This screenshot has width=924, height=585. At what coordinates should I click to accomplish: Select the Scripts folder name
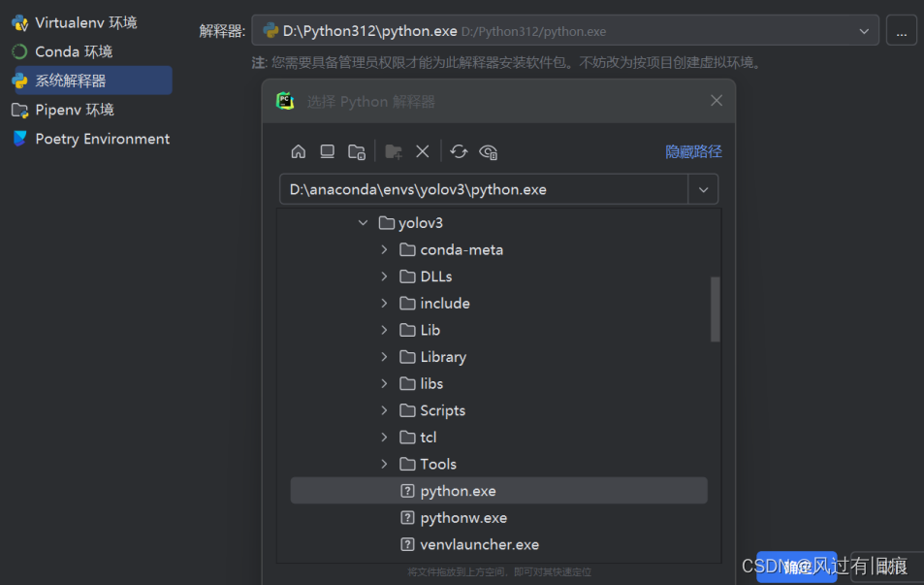tap(442, 410)
